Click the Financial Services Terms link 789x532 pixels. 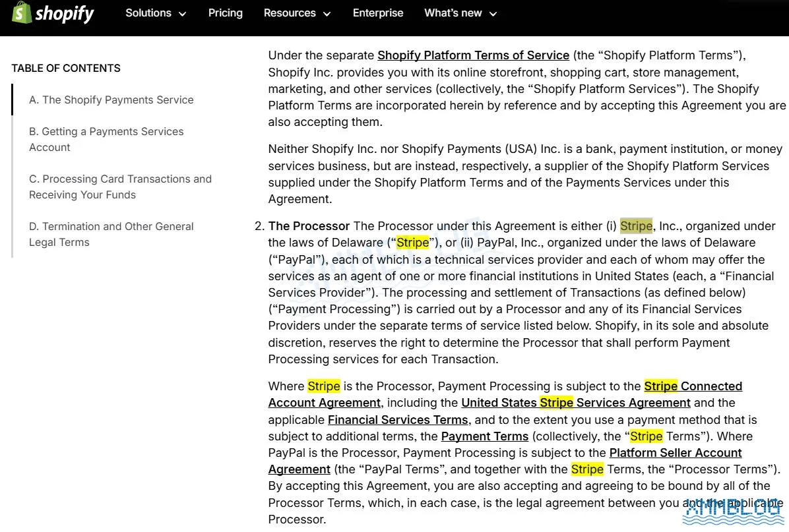[x=398, y=420]
